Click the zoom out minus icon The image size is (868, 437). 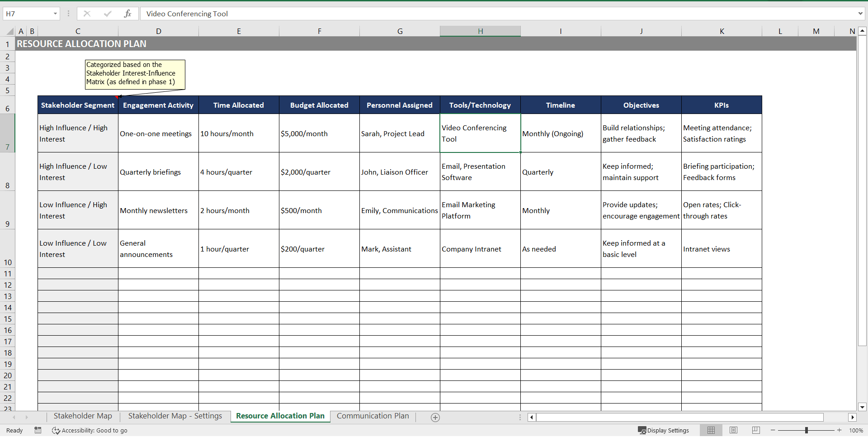click(x=773, y=430)
